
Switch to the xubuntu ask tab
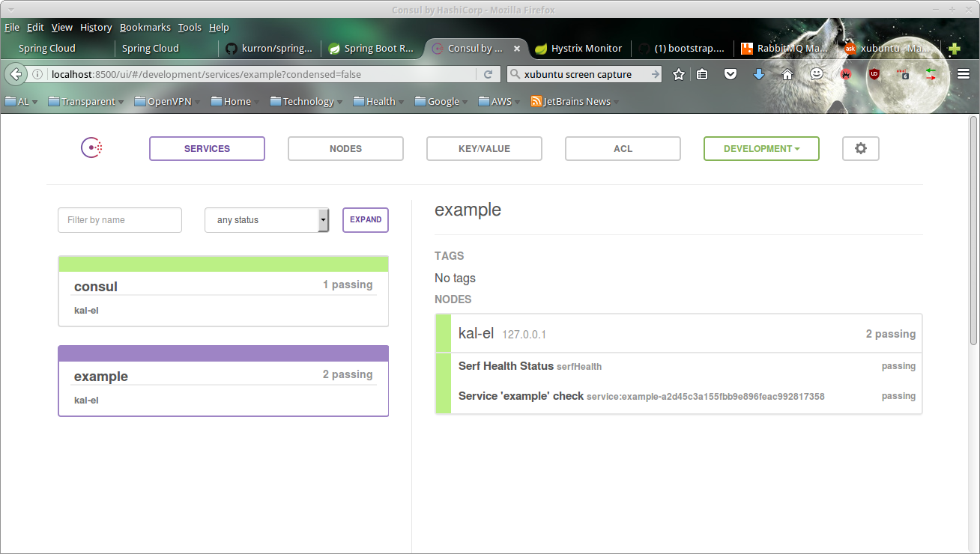tap(889, 49)
